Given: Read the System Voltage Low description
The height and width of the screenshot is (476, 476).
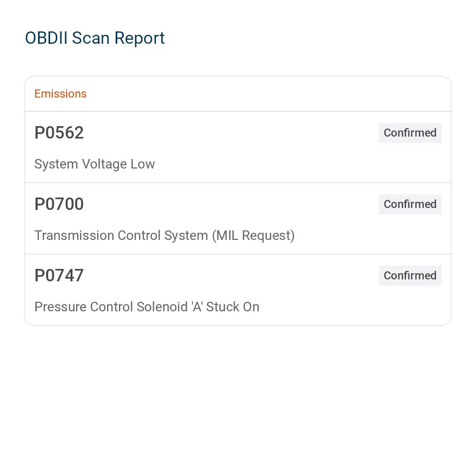Looking at the screenshot, I should (95, 164).
